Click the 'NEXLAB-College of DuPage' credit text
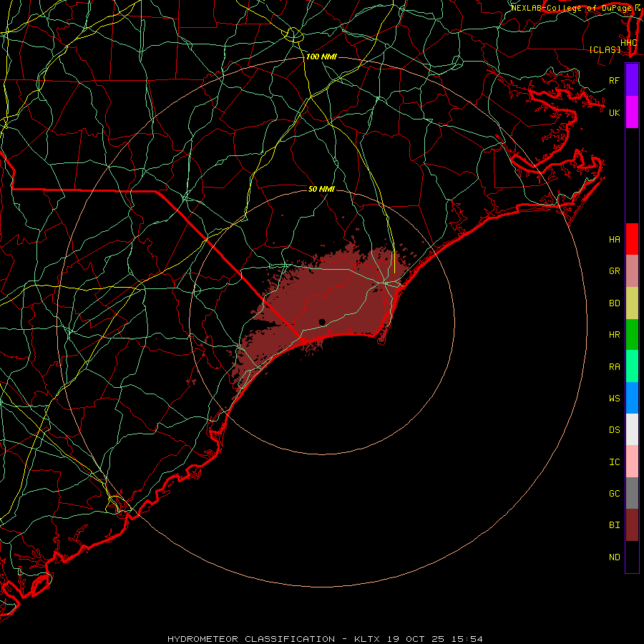This screenshot has width=644, height=644. (x=571, y=8)
